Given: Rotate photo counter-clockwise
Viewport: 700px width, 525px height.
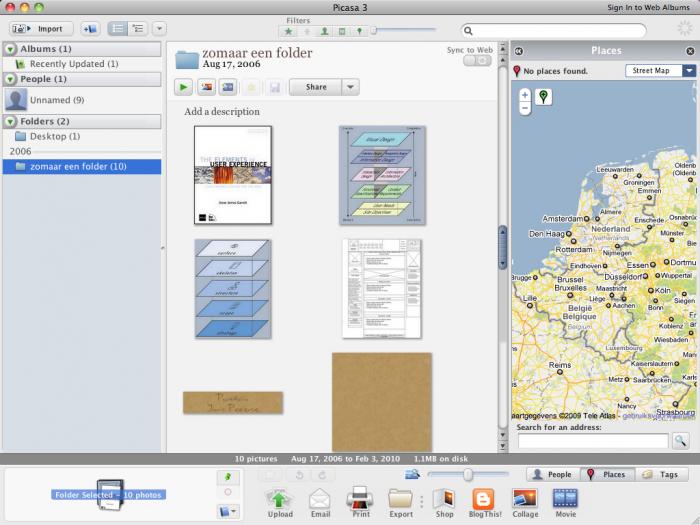Looking at the screenshot, I should pos(299,475).
